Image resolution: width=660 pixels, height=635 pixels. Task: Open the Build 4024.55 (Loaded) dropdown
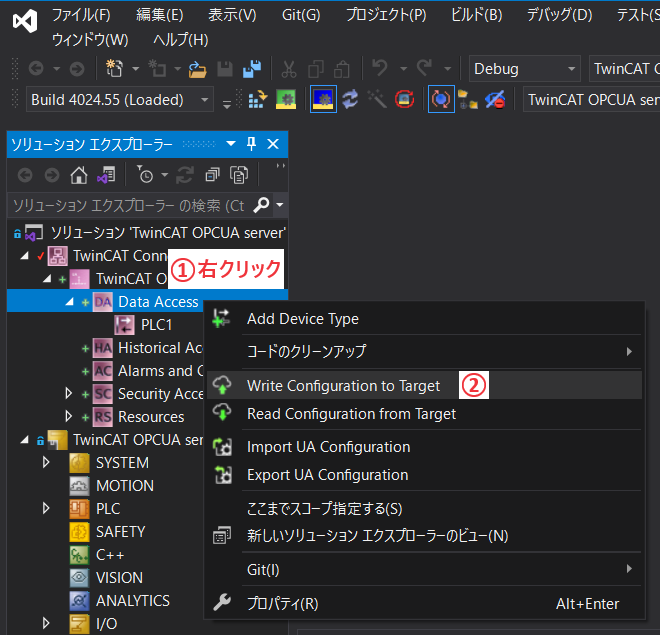coord(120,100)
